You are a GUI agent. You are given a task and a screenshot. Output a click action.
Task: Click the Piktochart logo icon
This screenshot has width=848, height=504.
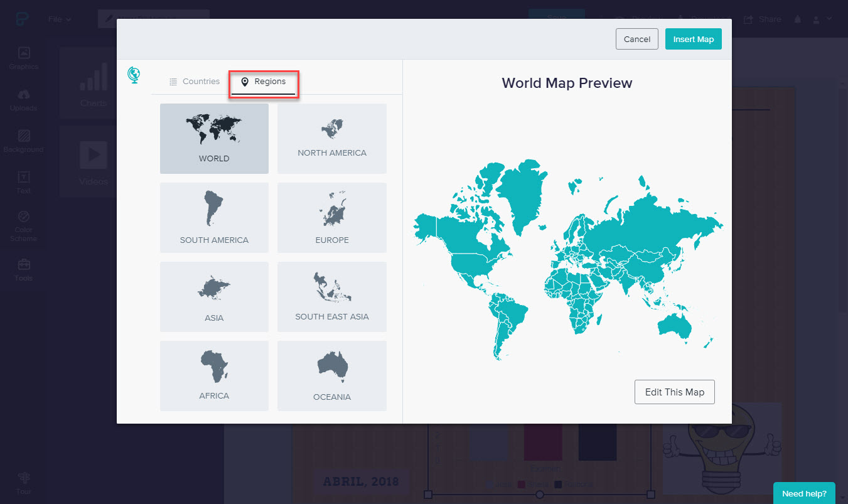pyautogui.click(x=24, y=19)
